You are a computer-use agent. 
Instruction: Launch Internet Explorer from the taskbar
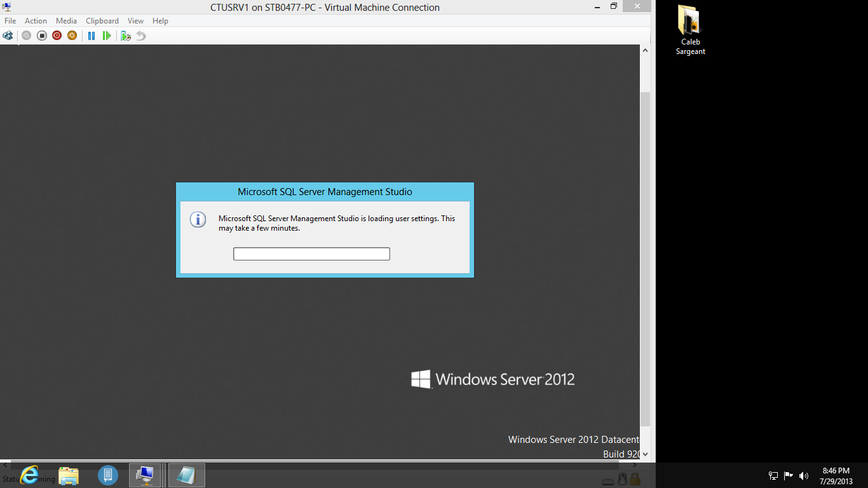click(x=29, y=475)
